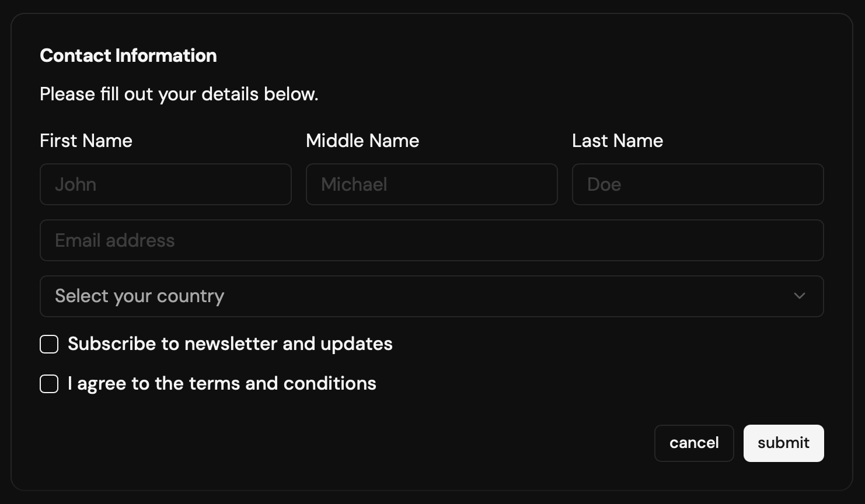Cancel the form submission
The width and height of the screenshot is (865, 504).
point(694,443)
